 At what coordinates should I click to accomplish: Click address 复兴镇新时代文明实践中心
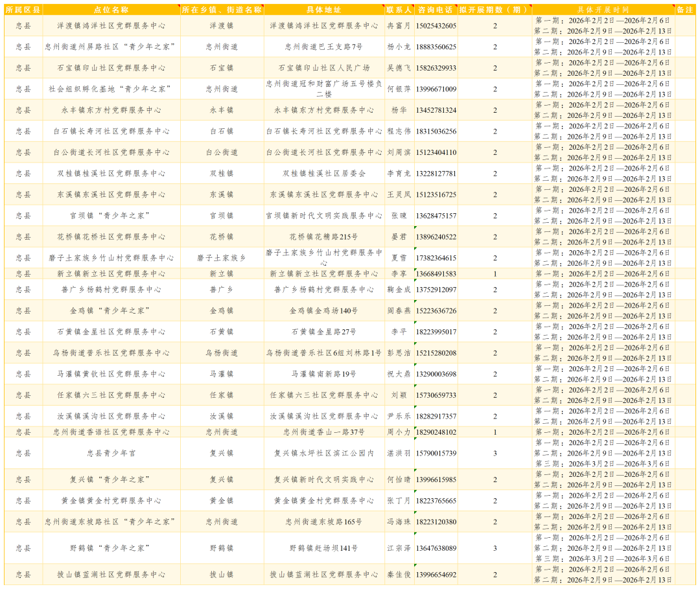click(x=324, y=479)
